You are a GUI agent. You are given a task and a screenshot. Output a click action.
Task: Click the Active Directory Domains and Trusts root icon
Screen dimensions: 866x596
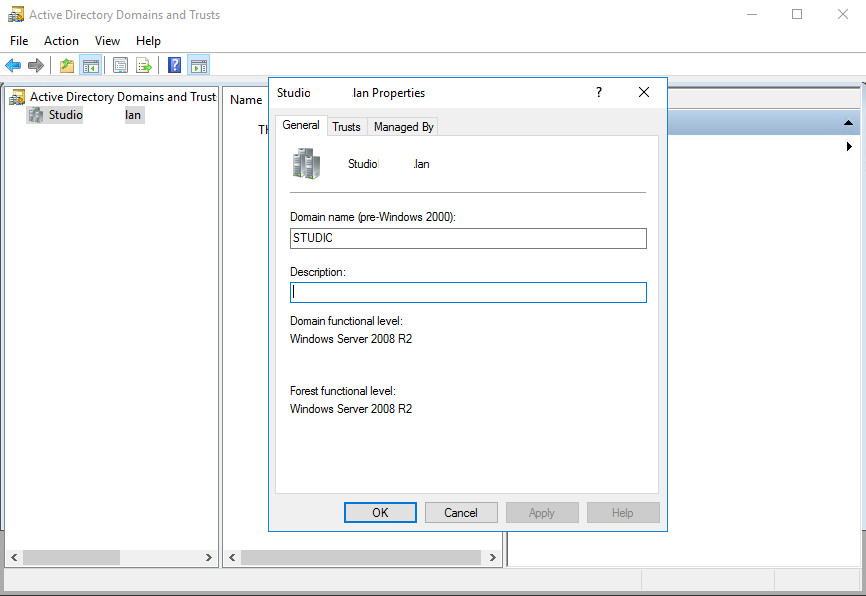coord(17,97)
